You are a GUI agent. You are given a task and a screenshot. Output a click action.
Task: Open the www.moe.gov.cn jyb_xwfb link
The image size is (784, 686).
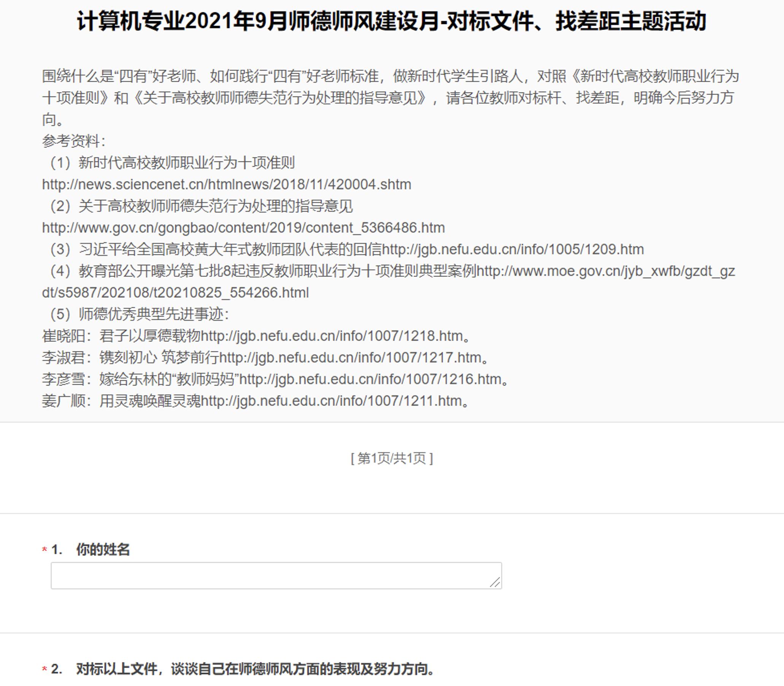(x=605, y=272)
